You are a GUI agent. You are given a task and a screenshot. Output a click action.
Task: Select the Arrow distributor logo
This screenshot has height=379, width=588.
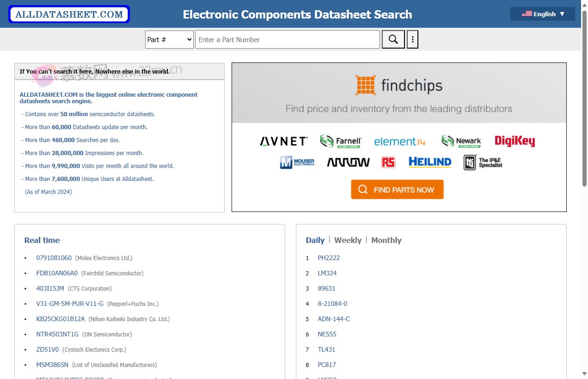point(348,162)
